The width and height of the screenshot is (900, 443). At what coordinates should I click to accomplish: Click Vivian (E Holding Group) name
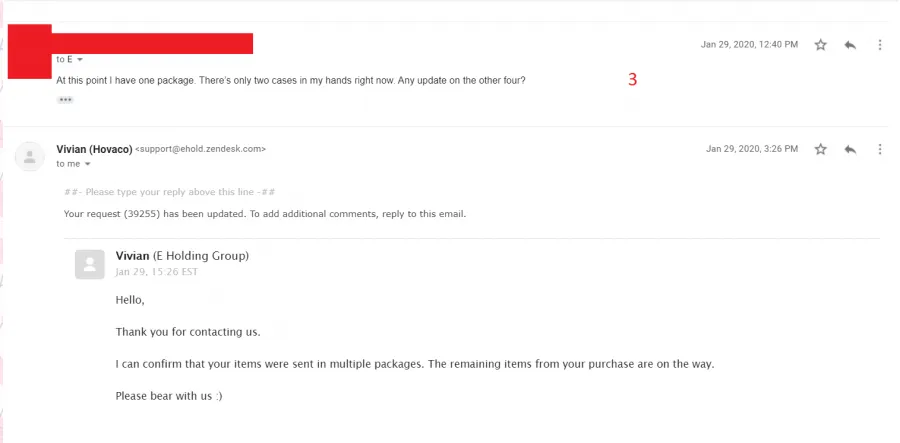[183, 256]
